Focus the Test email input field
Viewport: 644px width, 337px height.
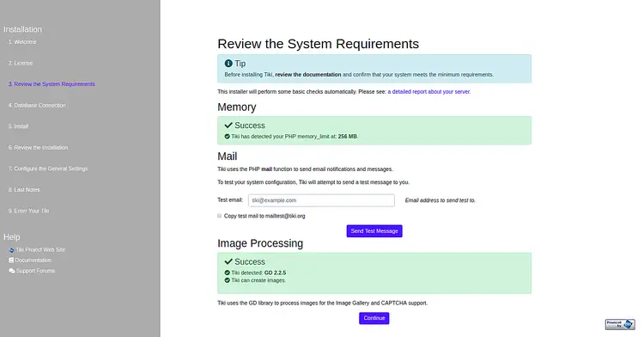(321, 200)
